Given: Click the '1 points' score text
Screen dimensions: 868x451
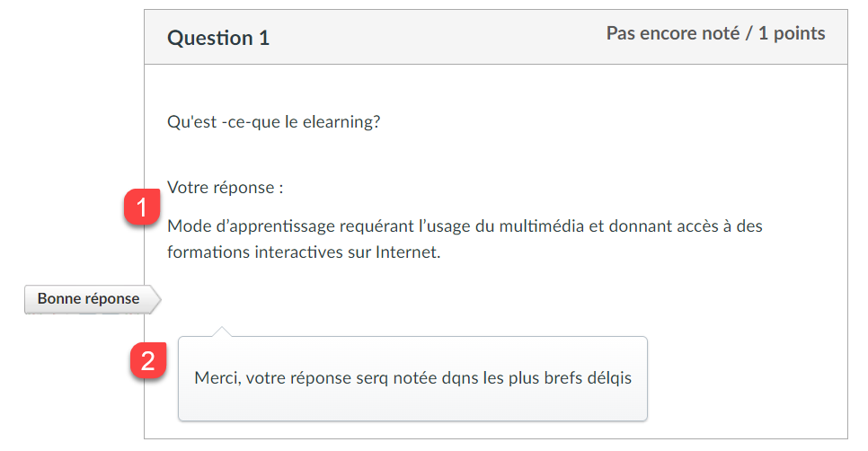Looking at the screenshot, I should tap(792, 33).
